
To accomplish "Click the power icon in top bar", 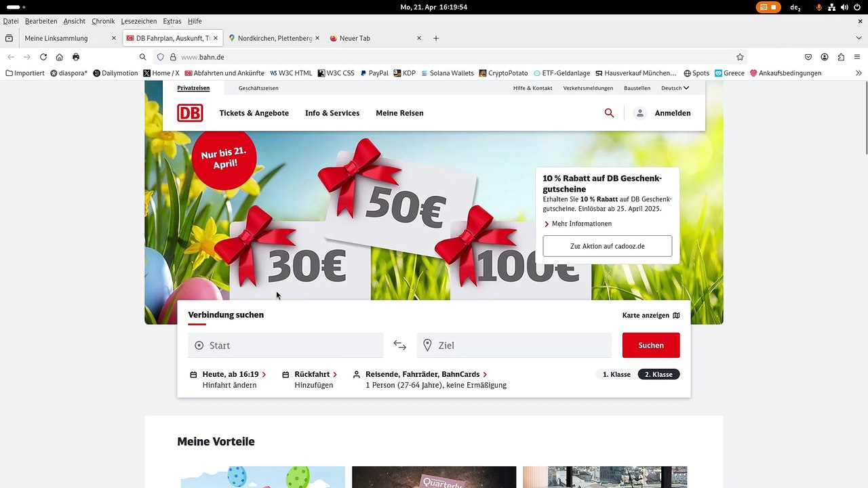I will coord(857,7).
